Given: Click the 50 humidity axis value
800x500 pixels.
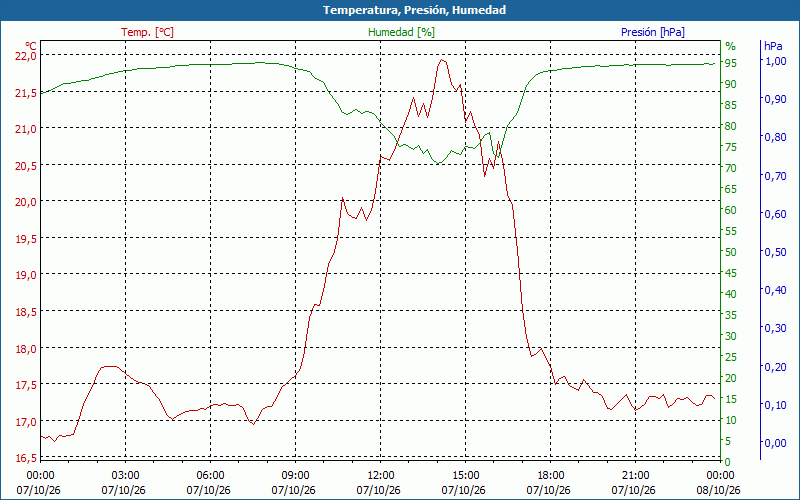Looking at the screenshot, I should pos(731,252).
